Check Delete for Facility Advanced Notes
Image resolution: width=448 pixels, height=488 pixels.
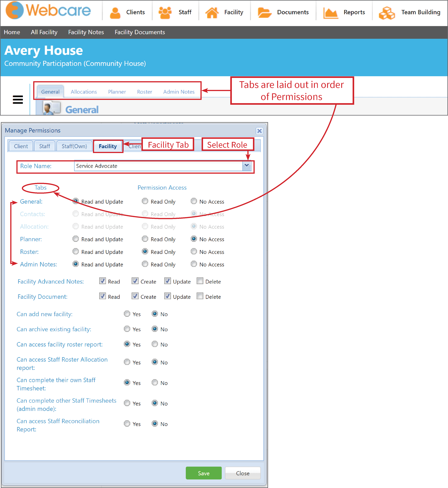(x=200, y=281)
